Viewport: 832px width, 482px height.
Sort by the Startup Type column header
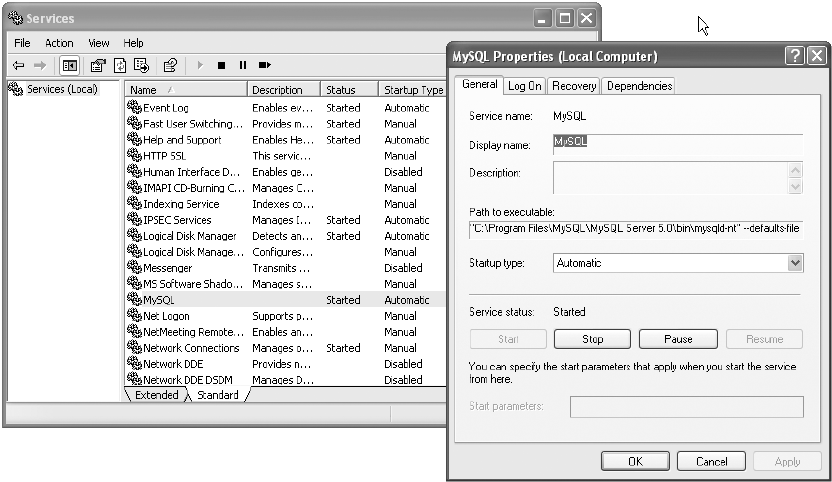tap(413, 90)
